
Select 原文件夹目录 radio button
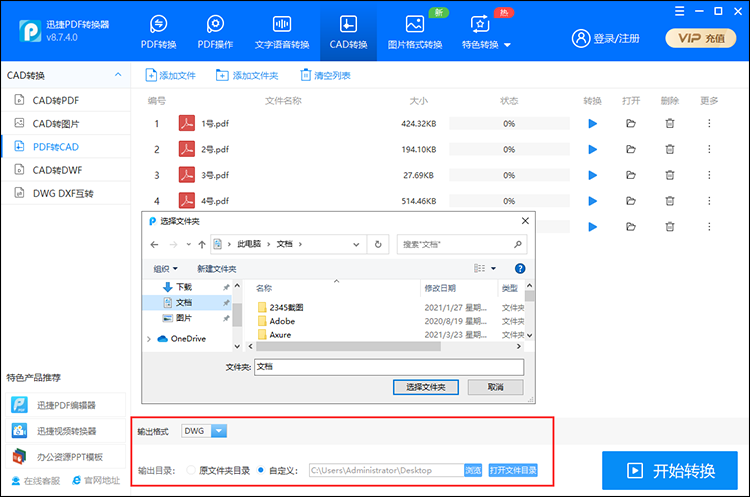pos(191,470)
